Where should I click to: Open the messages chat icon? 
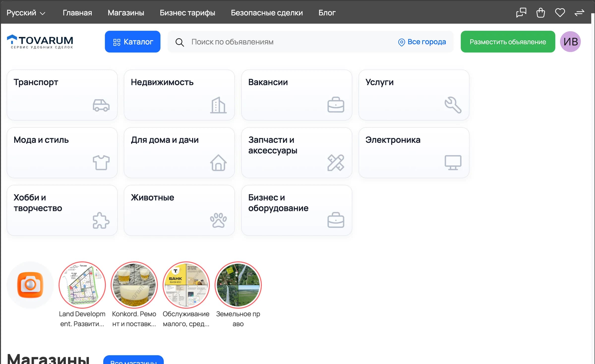pyautogui.click(x=521, y=13)
